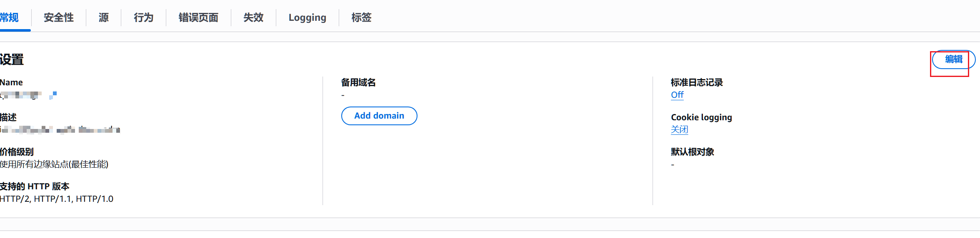Click the 关闭 link under Cookie logging

click(x=679, y=129)
